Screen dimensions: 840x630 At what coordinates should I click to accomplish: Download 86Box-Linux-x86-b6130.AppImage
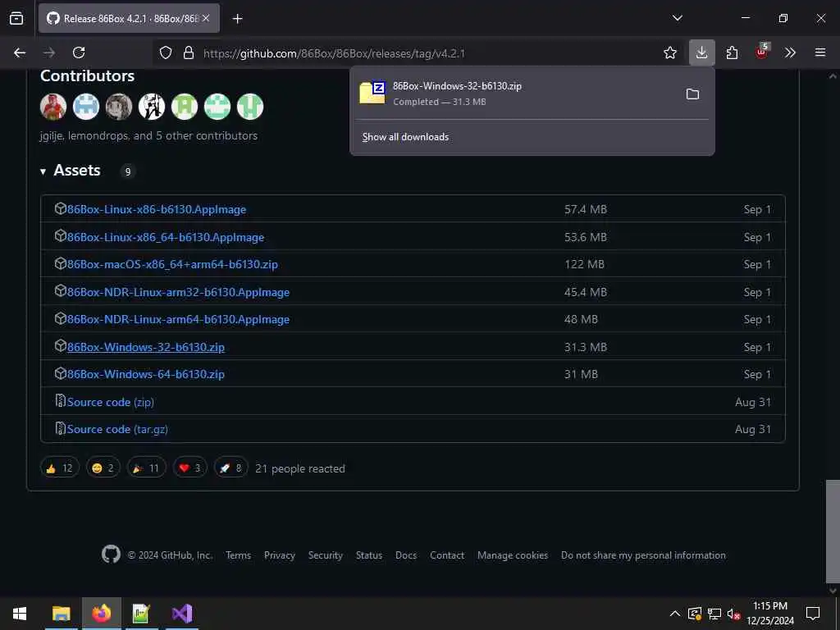pos(157,209)
